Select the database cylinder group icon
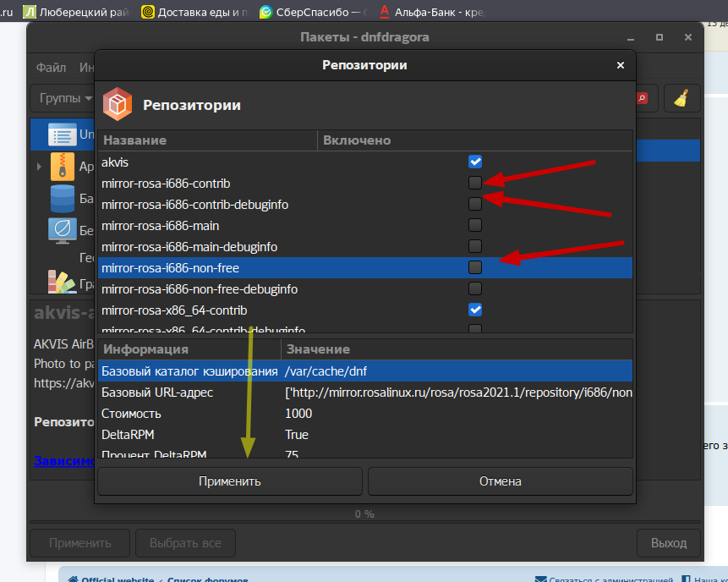This screenshot has width=728, height=582. coord(63,198)
